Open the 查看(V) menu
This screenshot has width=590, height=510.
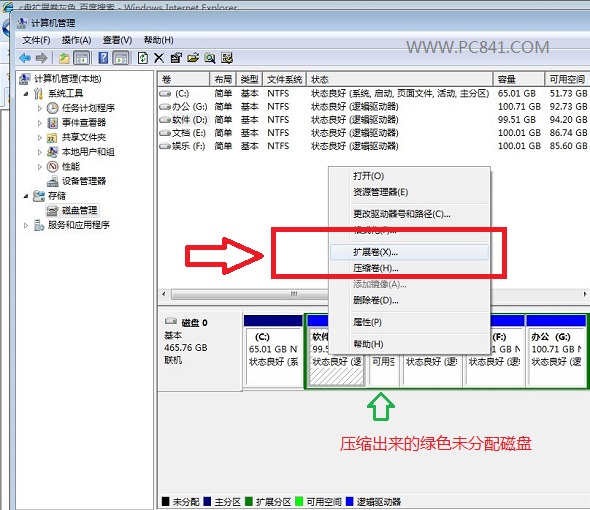coord(117,40)
